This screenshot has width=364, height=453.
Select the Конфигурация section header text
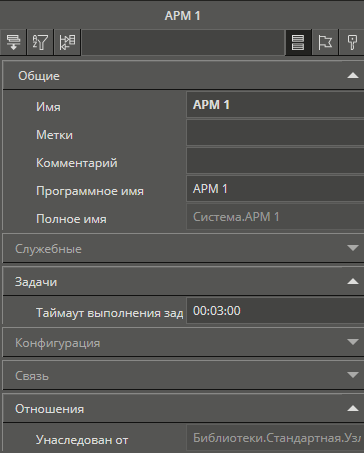coord(58,343)
